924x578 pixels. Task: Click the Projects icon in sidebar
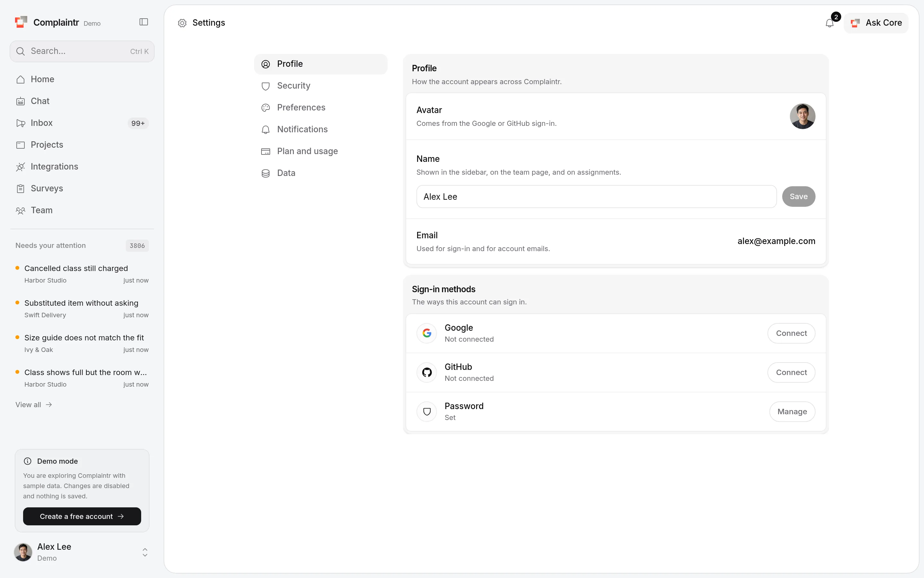click(21, 145)
